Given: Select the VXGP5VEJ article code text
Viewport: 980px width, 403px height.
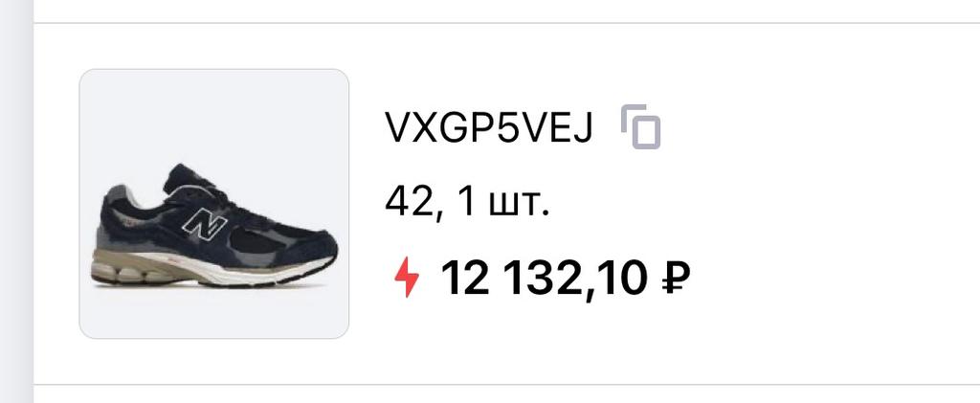Looking at the screenshot, I should [488, 127].
